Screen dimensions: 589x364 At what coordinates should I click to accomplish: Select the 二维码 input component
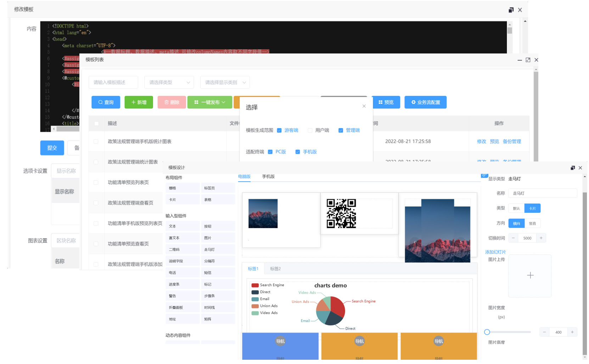183,250
